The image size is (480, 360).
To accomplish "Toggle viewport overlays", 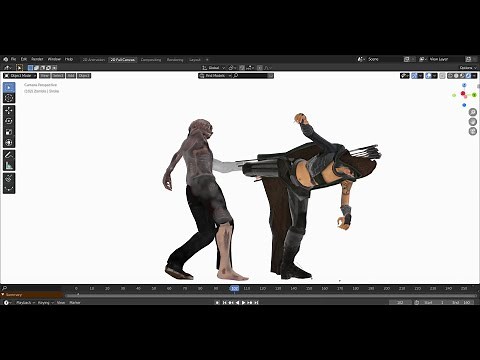I will pyautogui.click(x=428, y=76).
